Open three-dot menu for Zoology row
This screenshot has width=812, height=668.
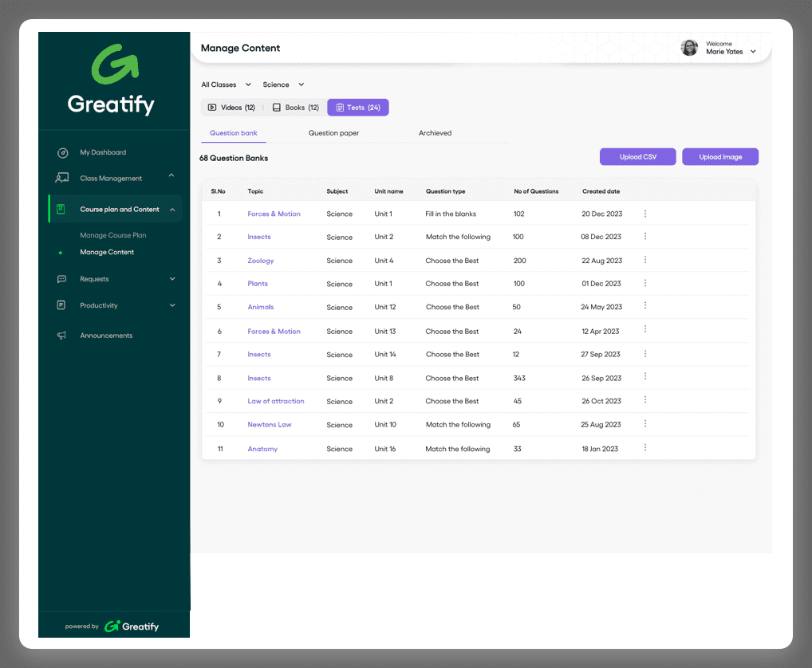[x=644, y=260]
